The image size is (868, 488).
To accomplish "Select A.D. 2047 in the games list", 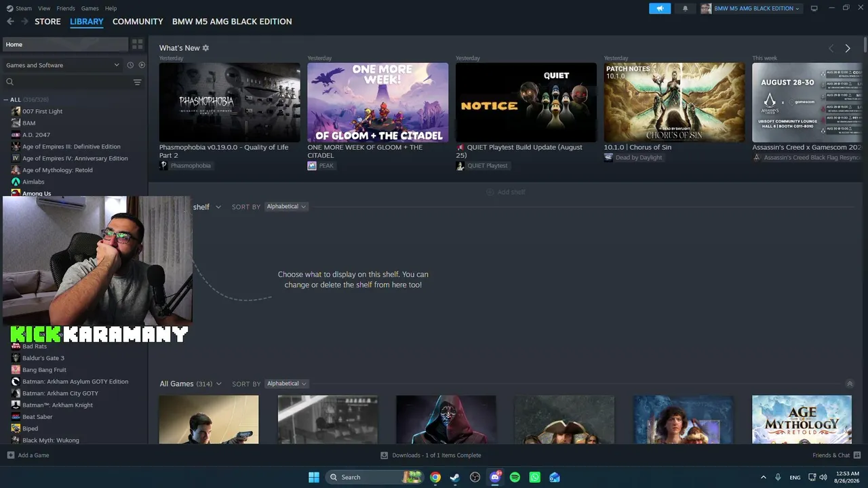I will click(36, 135).
